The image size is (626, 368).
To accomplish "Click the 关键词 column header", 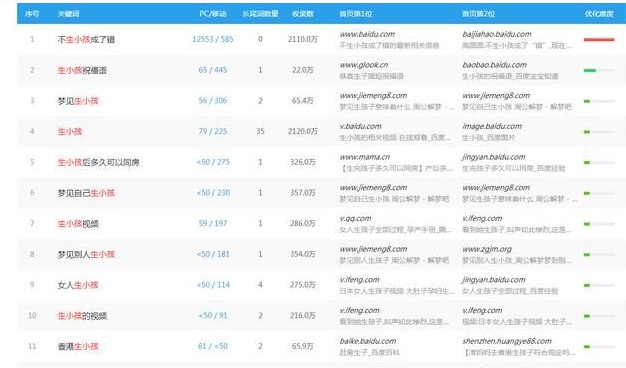I will [x=68, y=14].
